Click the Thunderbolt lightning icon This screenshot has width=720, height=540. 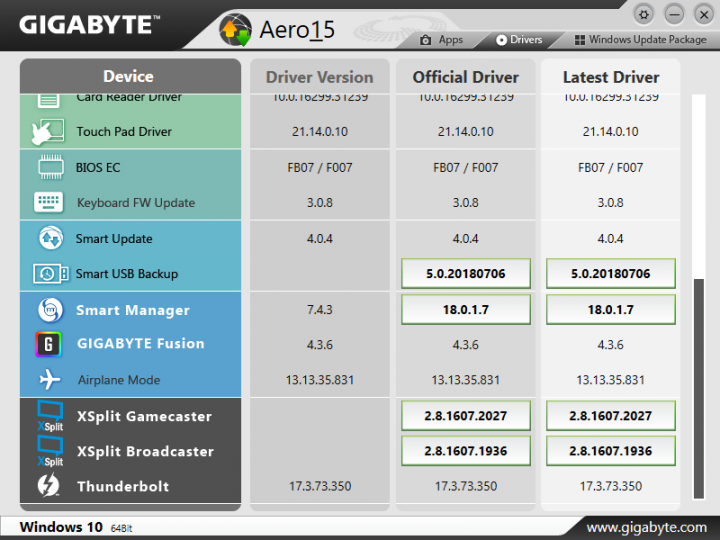click(48, 485)
